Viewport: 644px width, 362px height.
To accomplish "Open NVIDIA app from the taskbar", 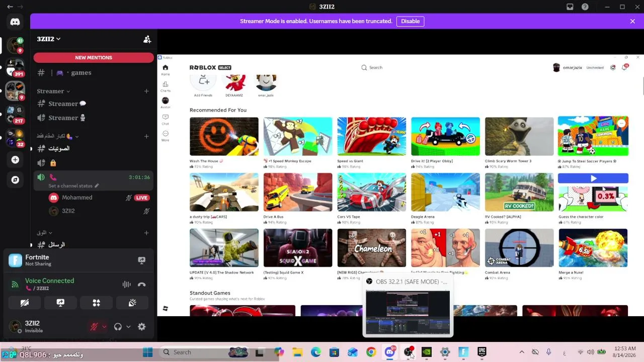I will click(426, 352).
